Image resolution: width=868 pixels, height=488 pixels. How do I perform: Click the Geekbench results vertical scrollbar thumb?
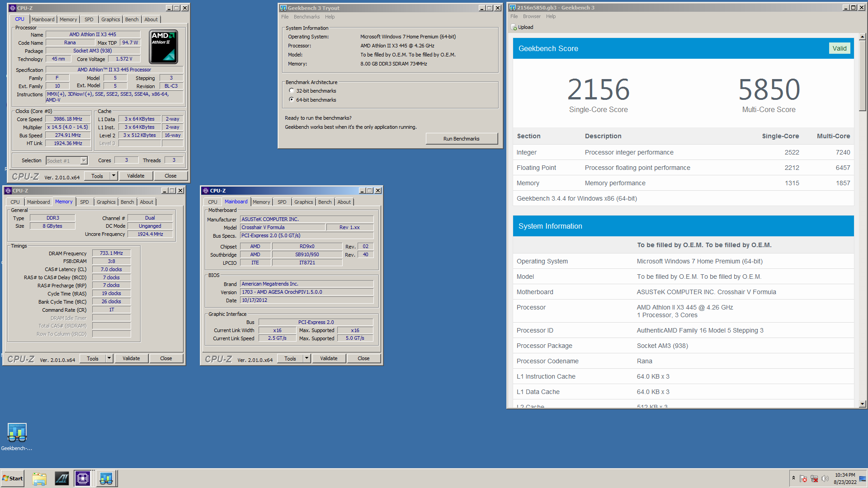tap(863, 75)
